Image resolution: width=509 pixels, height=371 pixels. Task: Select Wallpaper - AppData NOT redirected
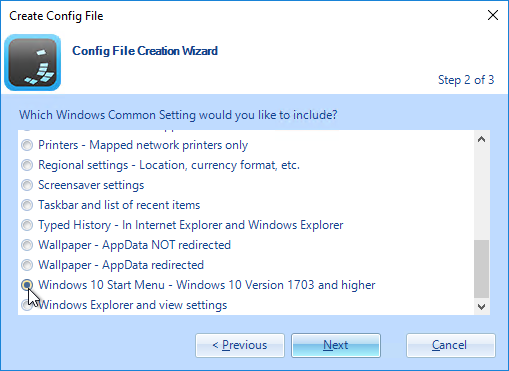(x=27, y=245)
